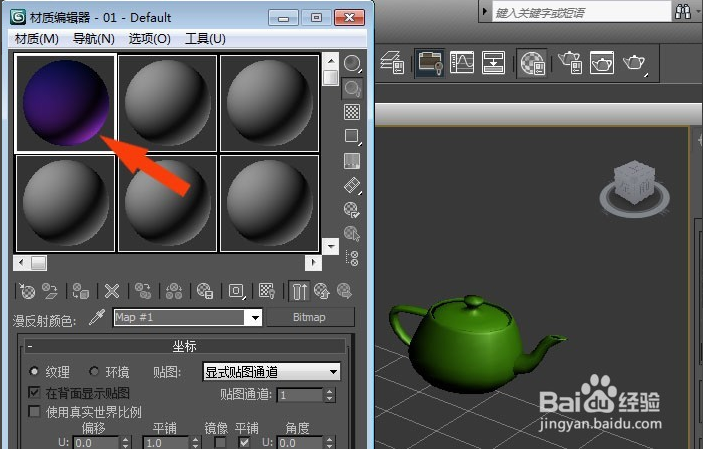Click Material Editor icon in main toolbar

point(532,62)
